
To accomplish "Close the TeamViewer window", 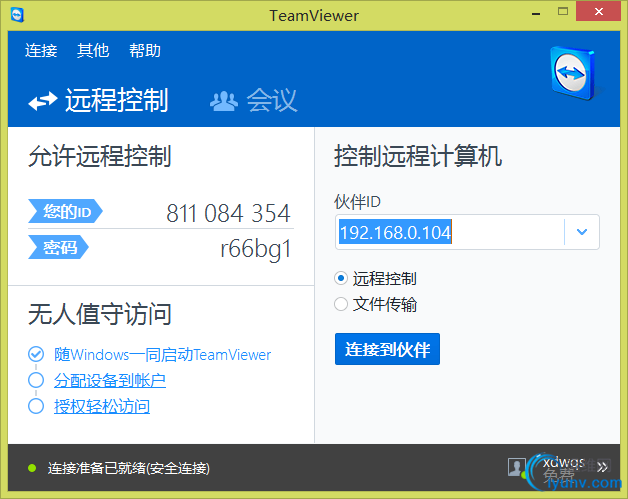I will [599, 11].
